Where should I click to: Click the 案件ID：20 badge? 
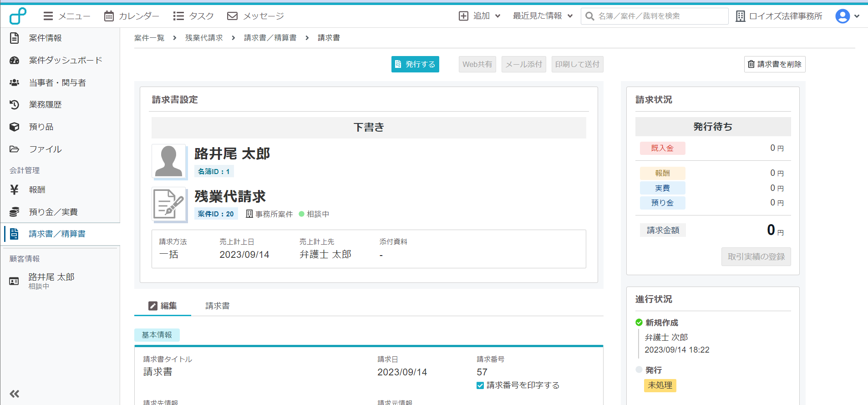[x=216, y=214]
